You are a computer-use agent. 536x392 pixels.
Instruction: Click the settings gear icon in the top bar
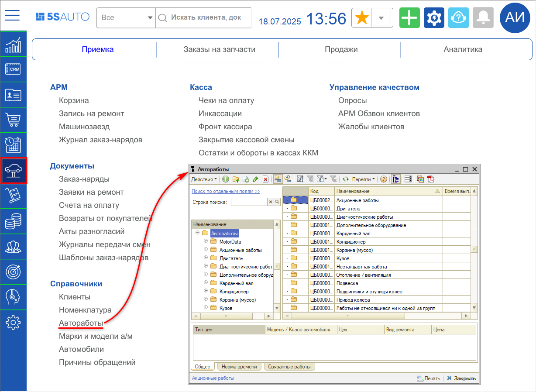(433, 17)
